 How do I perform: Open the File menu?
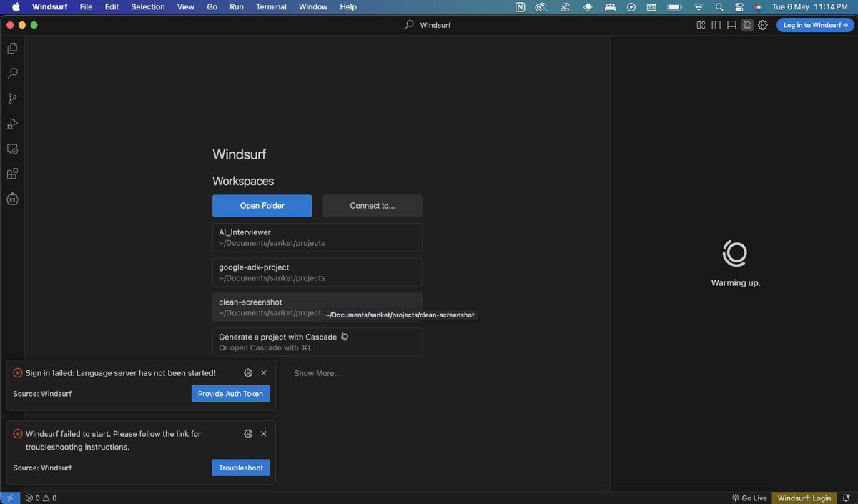pos(86,7)
